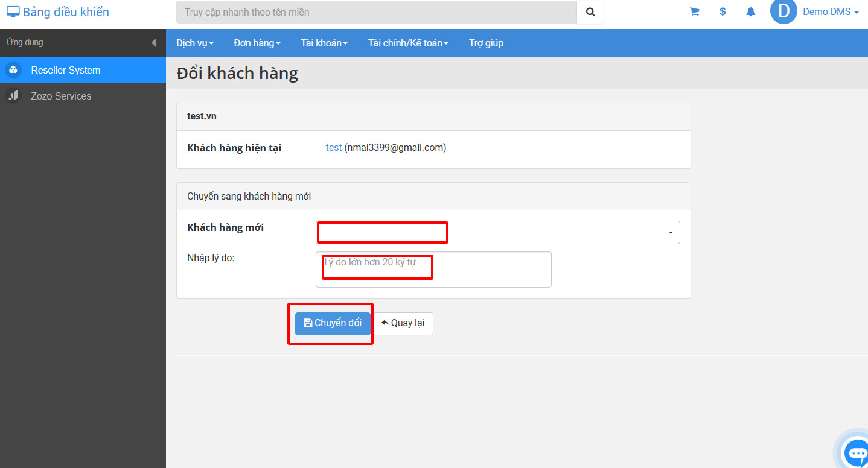Open the Dịch vụ menu
Viewport: 868px width, 468px height.
pyautogui.click(x=195, y=43)
